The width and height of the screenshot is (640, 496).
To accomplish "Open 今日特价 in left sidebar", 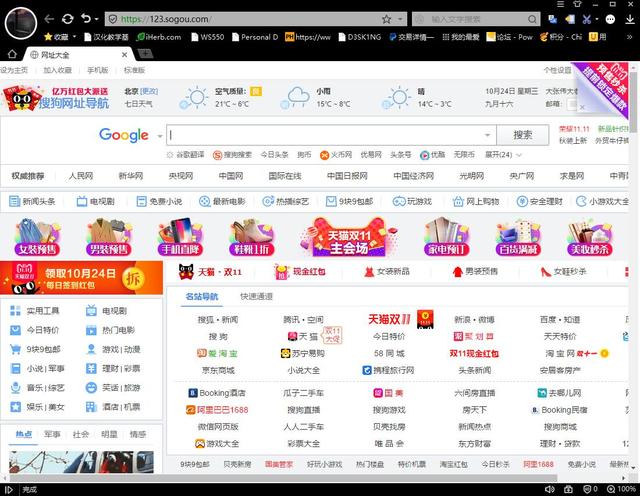I will click(43, 330).
